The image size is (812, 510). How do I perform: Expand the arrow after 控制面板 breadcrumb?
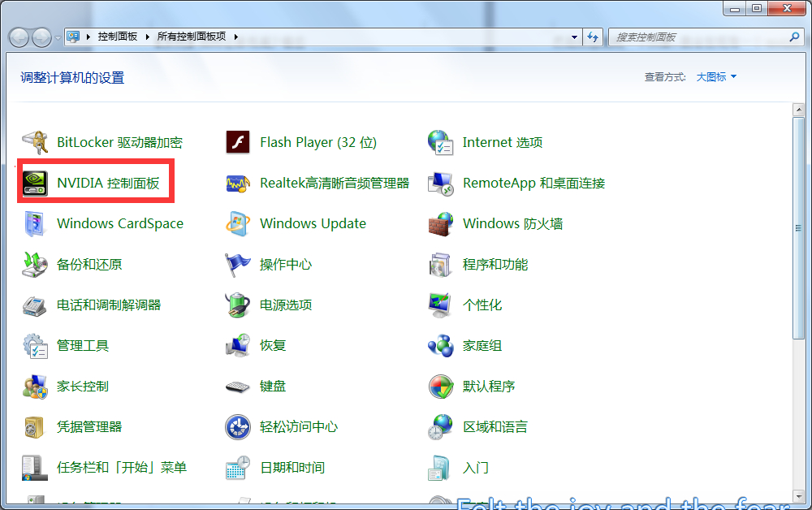(x=148, y=37)
